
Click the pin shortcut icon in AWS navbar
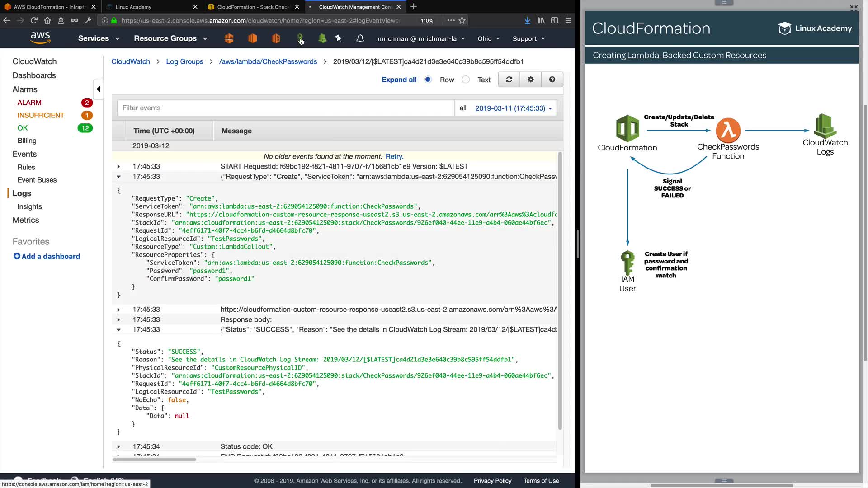pos(339,38)
